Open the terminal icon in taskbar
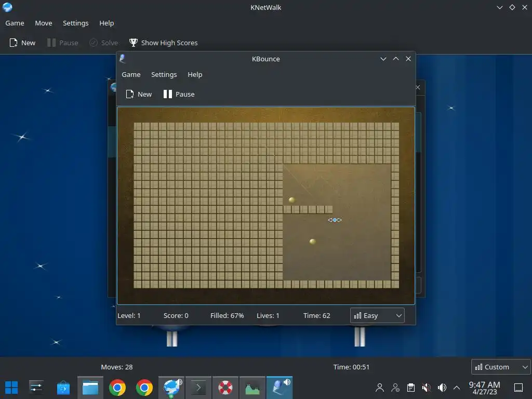The width and height of the screenshot is (532, 399). 198,388
